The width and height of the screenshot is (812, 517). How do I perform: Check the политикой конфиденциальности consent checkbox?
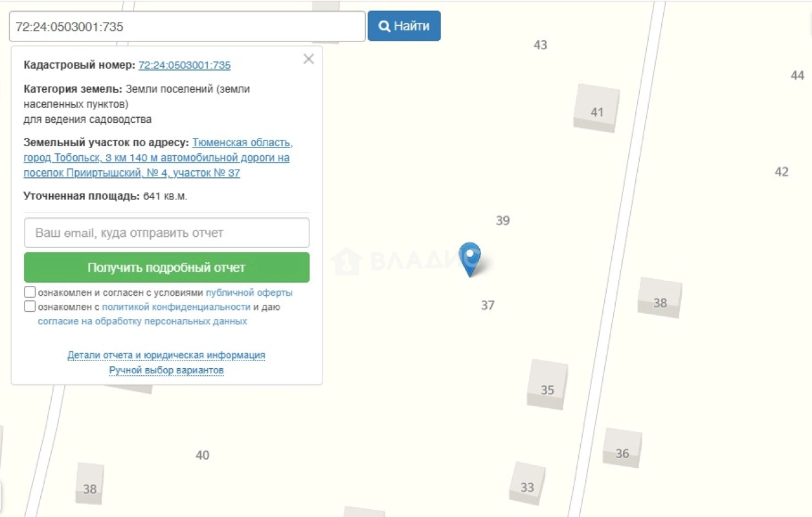(x=30, y=307)
